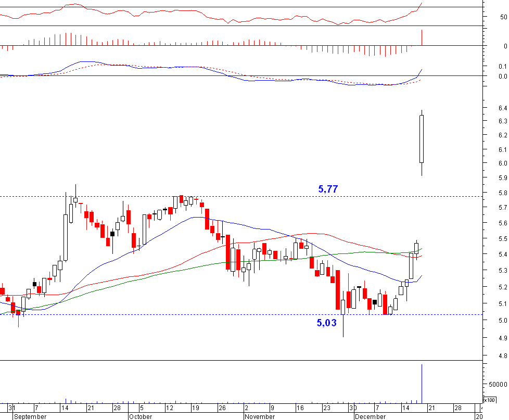Click the September 14 date label
The image size is (509, 420).
[x=65, y=408]
